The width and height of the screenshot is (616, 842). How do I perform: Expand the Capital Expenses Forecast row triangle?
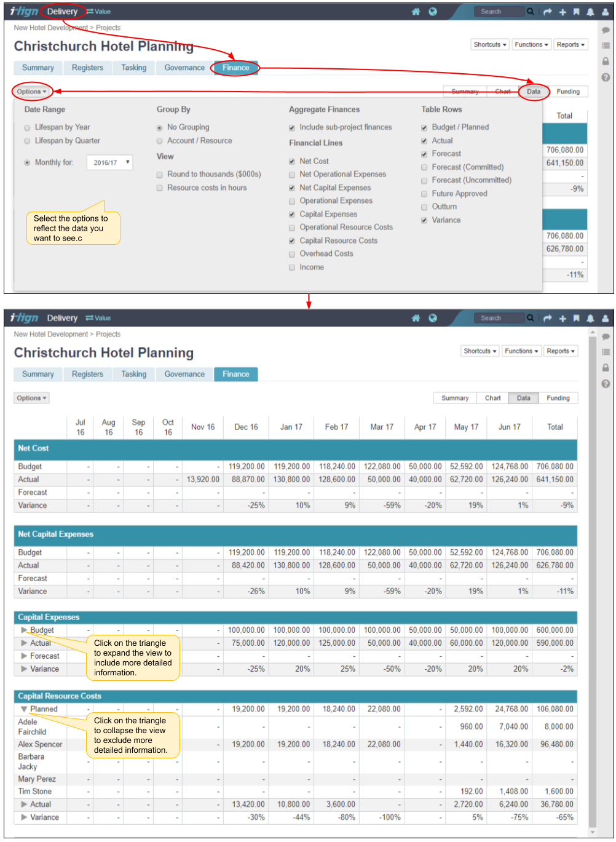click(x=25, y=656)
